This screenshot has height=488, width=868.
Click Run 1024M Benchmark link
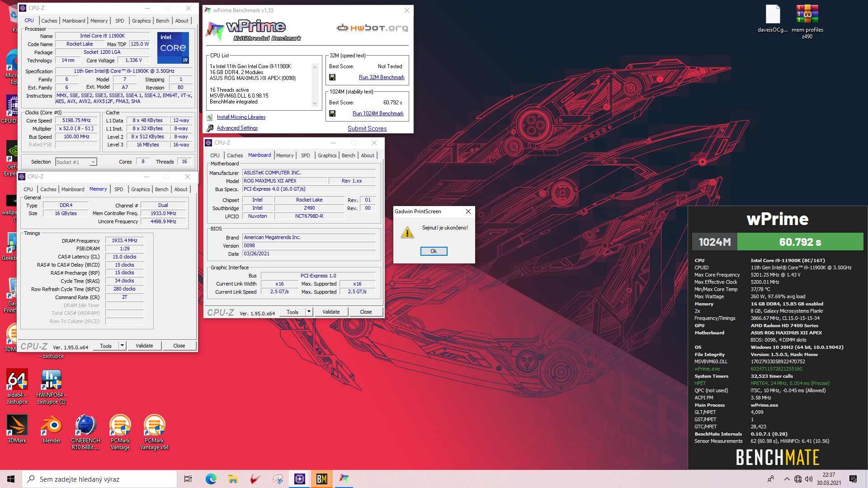tap(378, 113)
